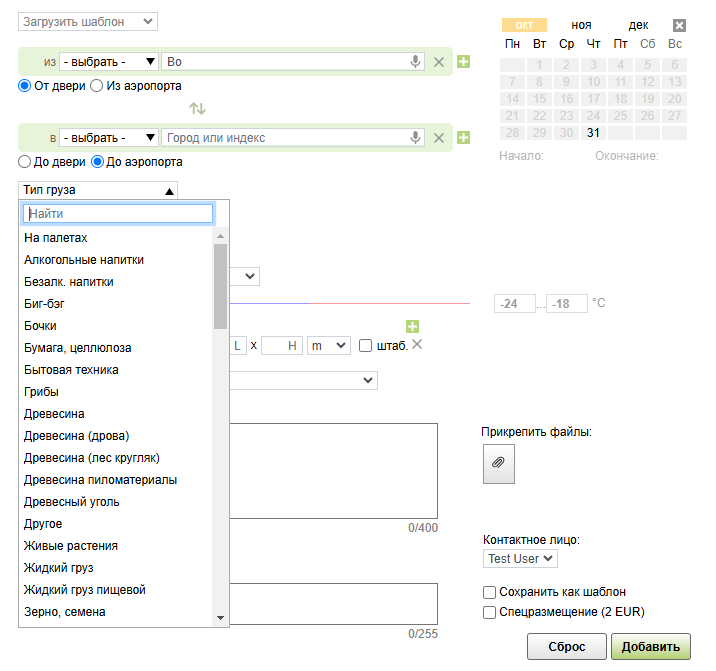This screenshot has width=716, height=671.
Task: Choose "Живые растения" cargo type
Action: [x=71, y=546]
